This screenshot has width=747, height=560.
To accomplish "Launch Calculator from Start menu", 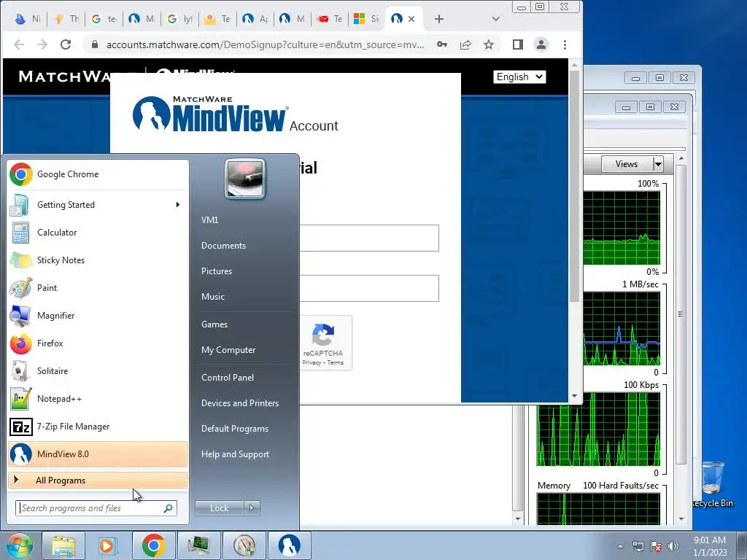I will 98,233.
